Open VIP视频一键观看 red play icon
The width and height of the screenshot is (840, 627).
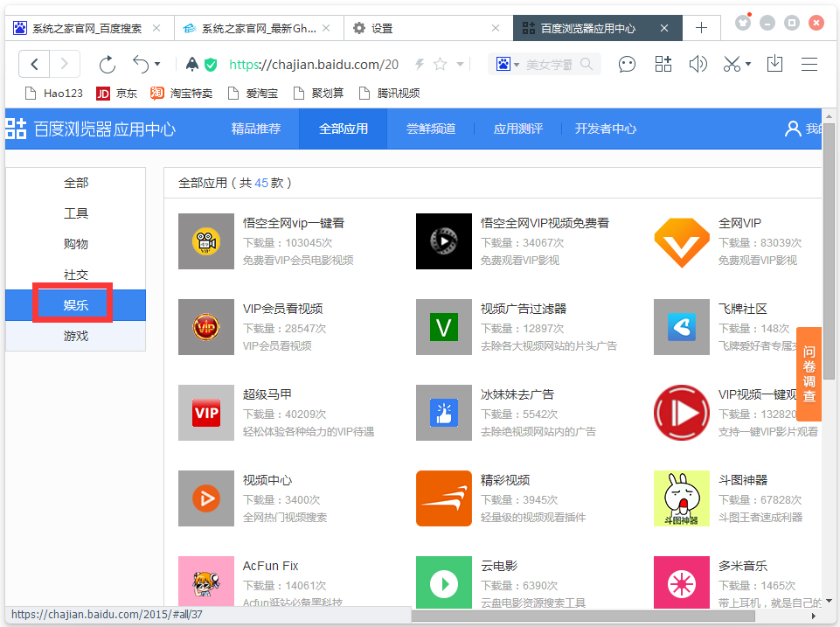682,413
